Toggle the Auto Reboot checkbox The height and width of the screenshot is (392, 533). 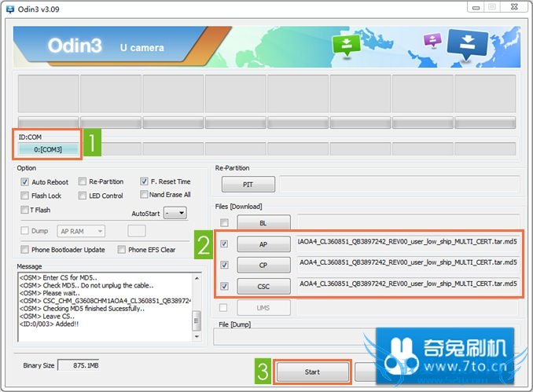(24, 181)
